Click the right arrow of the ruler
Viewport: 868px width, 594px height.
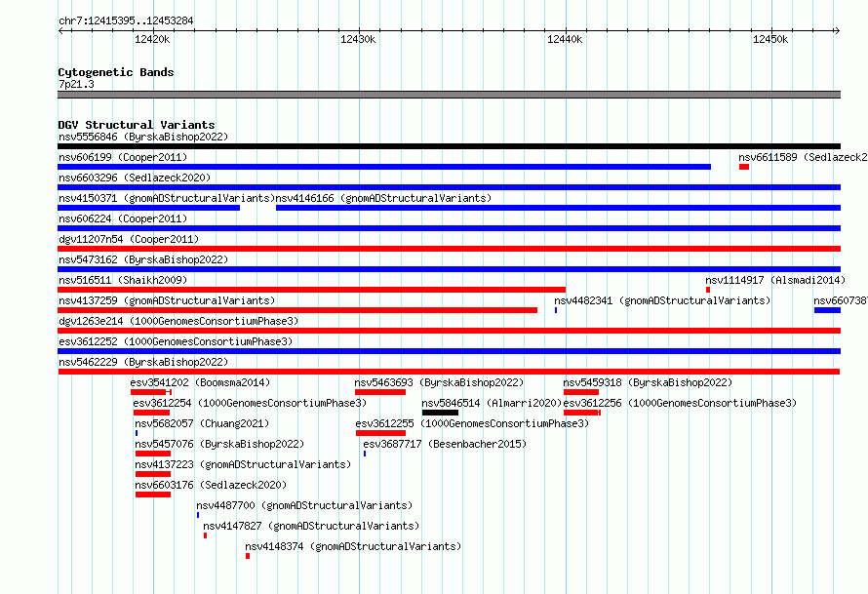click(x=838, y=31)
